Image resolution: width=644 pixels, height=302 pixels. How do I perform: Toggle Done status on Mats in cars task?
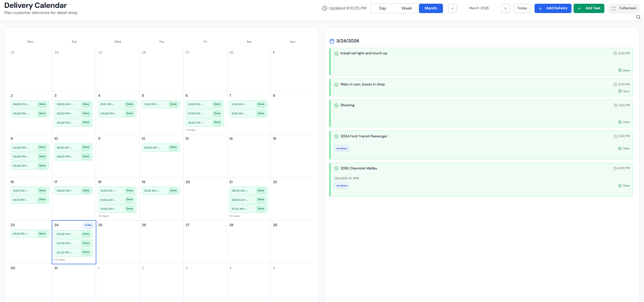[x=624, y=91]
